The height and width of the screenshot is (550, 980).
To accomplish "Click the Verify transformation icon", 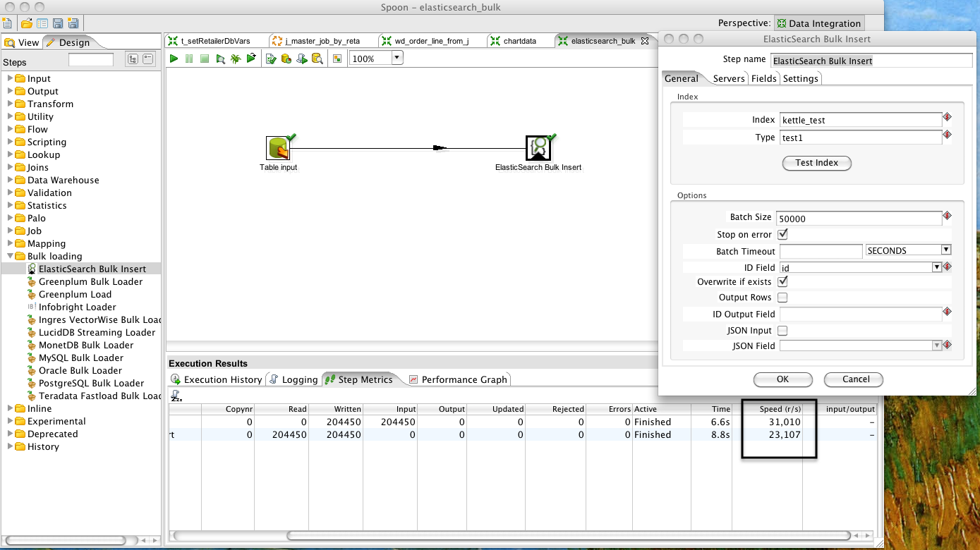I will tap(271, 59).
